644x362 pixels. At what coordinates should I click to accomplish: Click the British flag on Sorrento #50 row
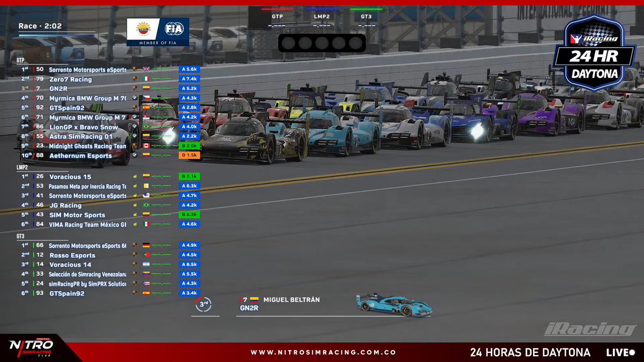(146, 70)
